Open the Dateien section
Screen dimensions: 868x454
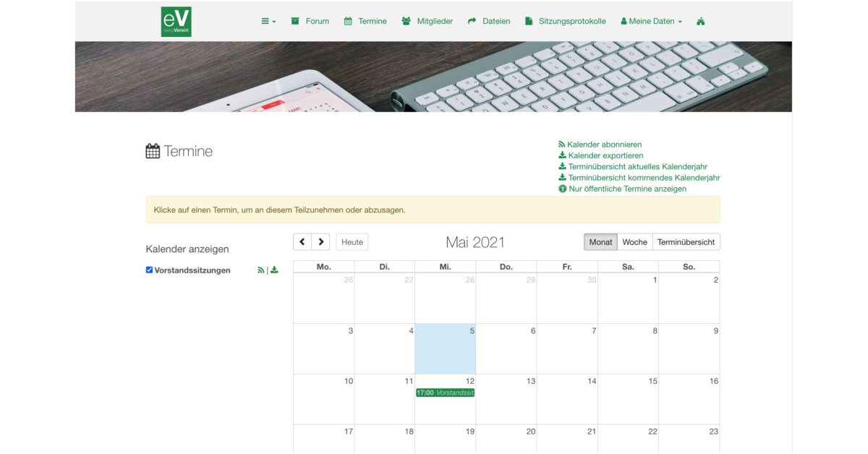[x=489, y=22]
